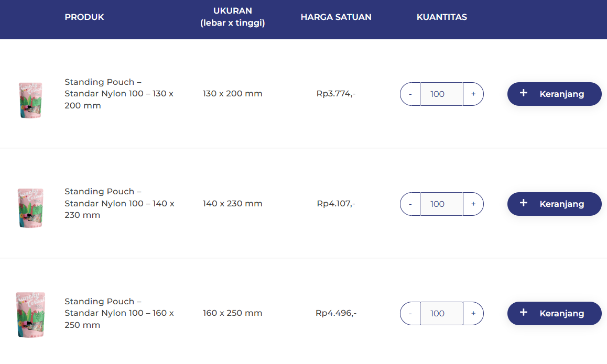Open Standing Pouch Standar Nylon 160 x 250 link
This screenshot has height=364, width=607.
point(119,313)
